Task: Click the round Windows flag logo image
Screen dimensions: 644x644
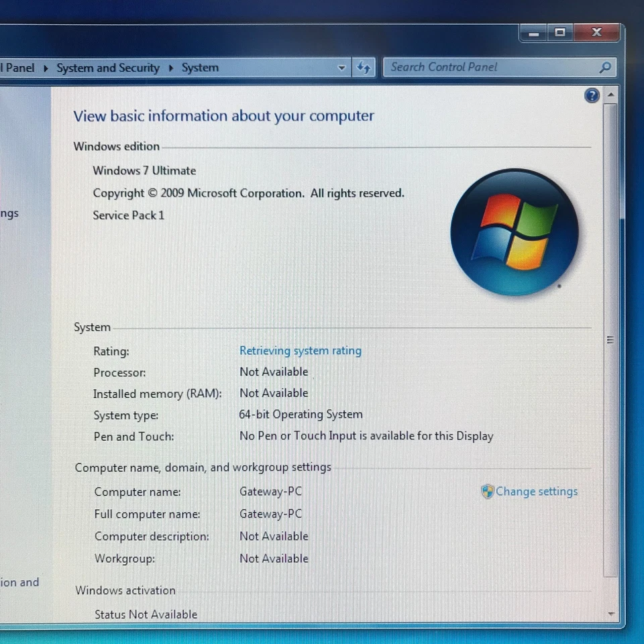Action: pos(514,231)
